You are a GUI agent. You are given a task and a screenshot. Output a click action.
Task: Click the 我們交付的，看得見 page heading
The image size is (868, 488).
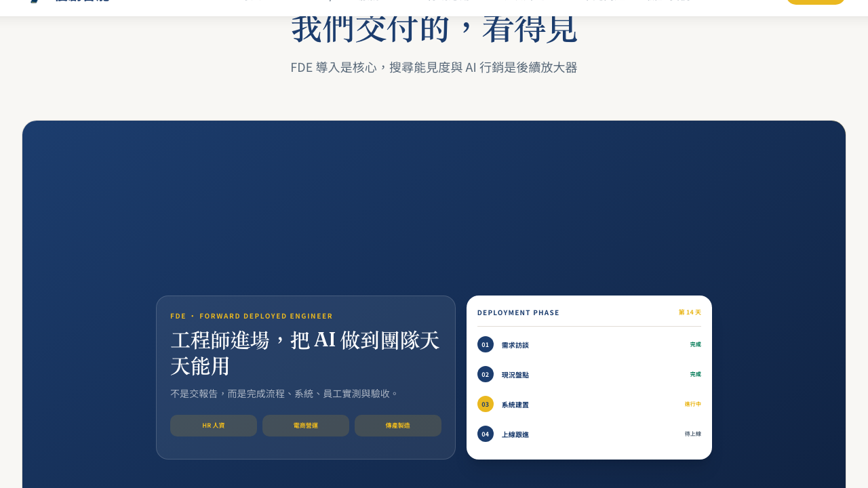click(x=434, y=28)
